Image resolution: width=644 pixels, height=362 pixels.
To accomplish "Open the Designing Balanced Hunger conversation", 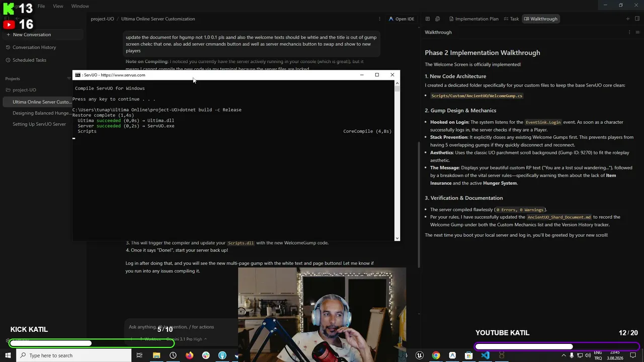I will 43,113.
